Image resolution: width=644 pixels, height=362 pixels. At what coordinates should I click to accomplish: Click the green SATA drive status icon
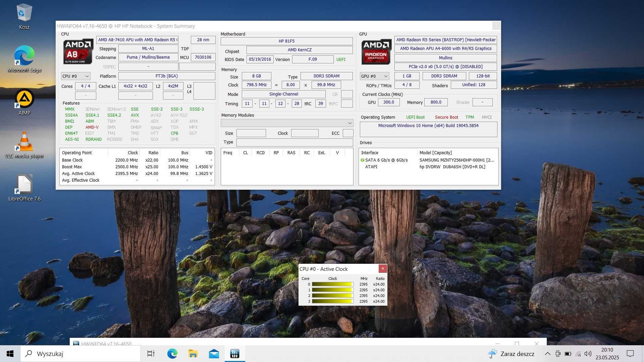click(362, 160)
